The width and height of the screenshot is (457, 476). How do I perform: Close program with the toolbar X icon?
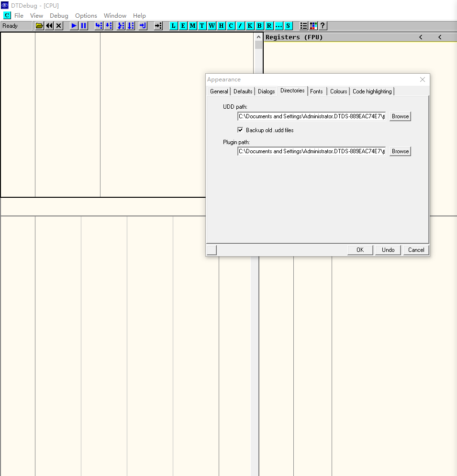(59, 26)
